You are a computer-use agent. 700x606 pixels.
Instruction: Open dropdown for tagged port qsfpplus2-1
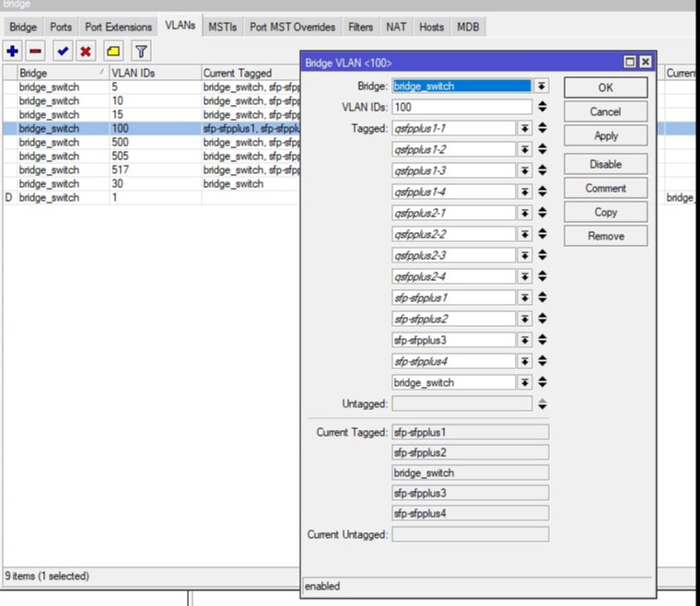[x=525, y=214]
